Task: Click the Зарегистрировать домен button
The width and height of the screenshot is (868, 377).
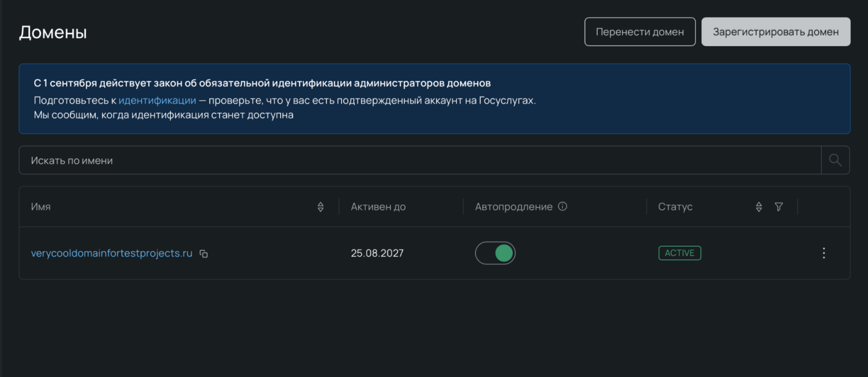Action: (x=776, y=32)
